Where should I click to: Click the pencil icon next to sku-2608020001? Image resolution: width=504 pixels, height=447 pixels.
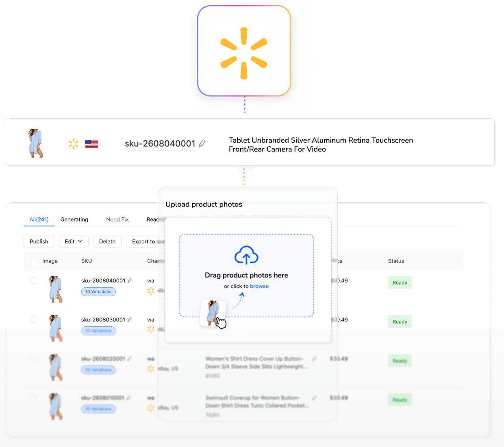coord(129,358)
